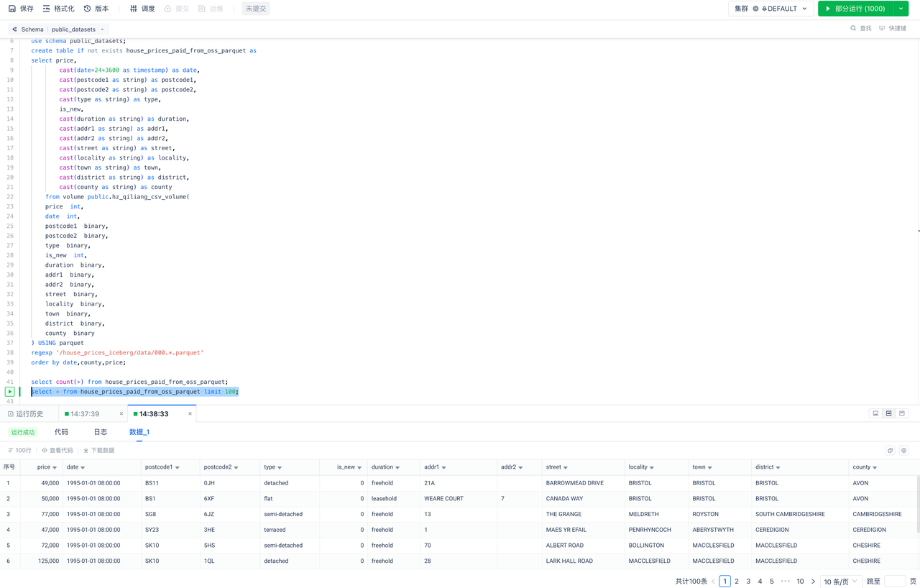Click the green 部分运行 (1000) button
Image resolution: width=920 pixels, height=588 pixels.
855,9
